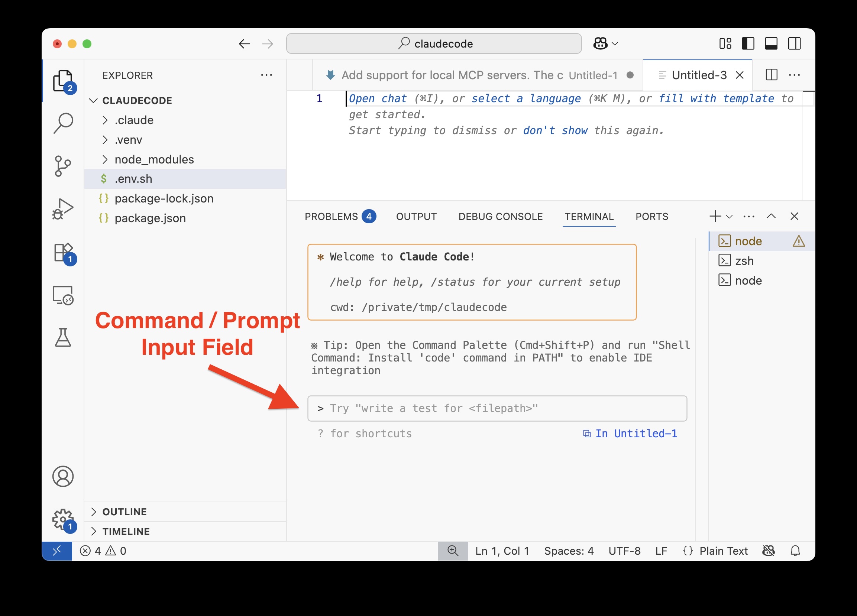857x616 pixels.
Task: Go back with the left arrow
Action: tap(244, 44)
